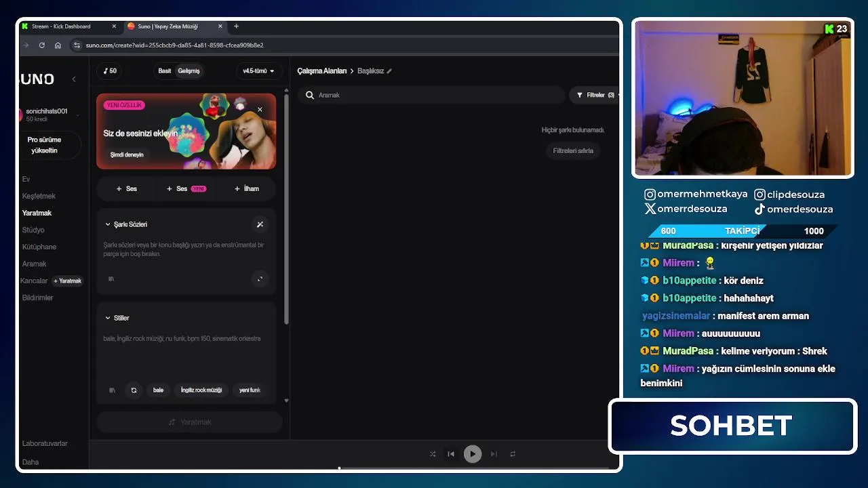
Task: Toggle shuffle in the player
Action: click(433, 454)
